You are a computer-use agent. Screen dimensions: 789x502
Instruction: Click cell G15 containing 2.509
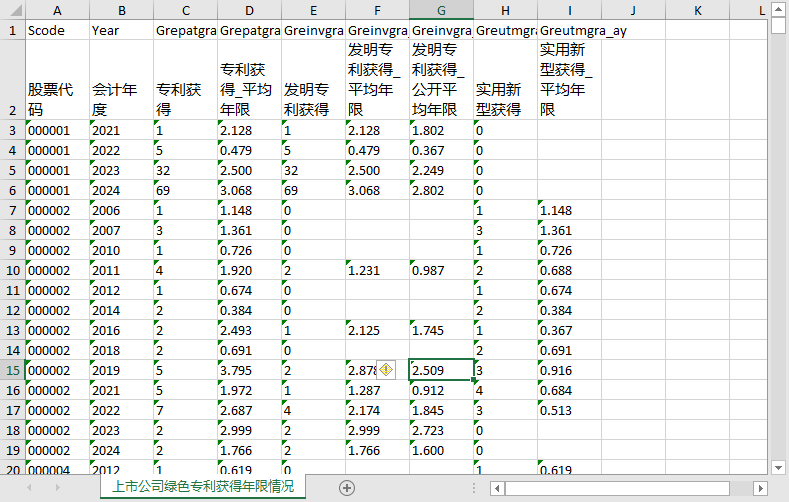click(x=441, y=370)
